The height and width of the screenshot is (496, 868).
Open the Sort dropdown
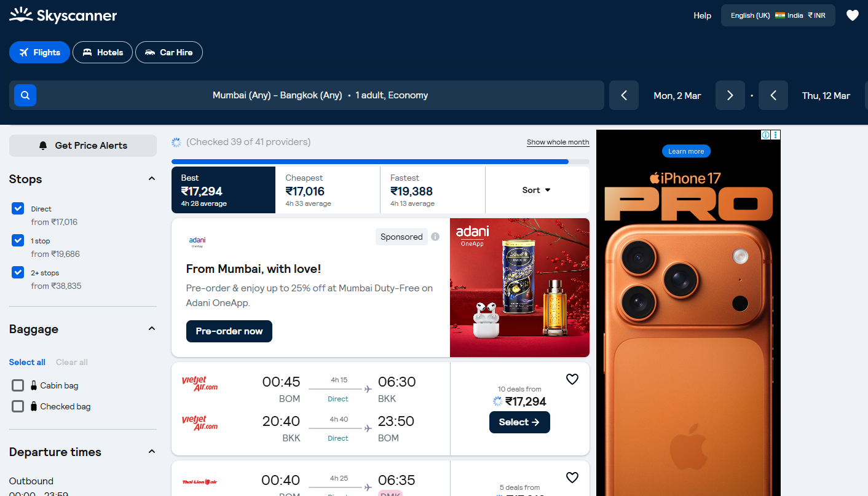[x=537, y=190]
